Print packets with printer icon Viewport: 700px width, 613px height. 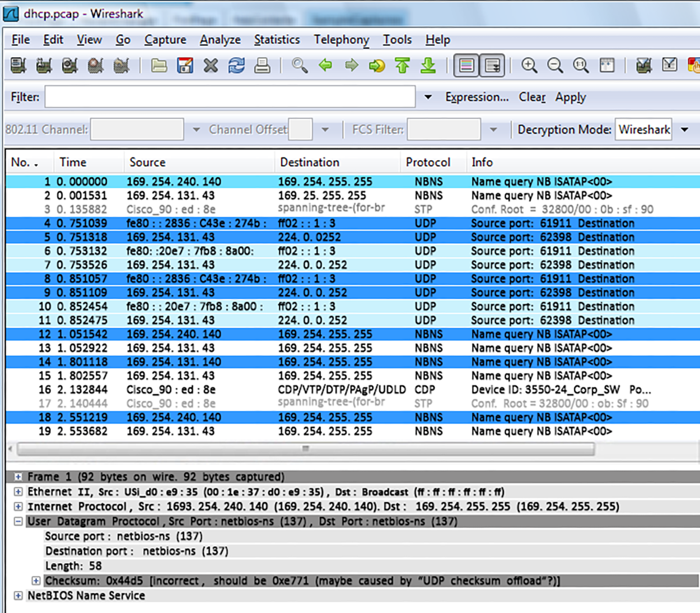tap(262, 66)
